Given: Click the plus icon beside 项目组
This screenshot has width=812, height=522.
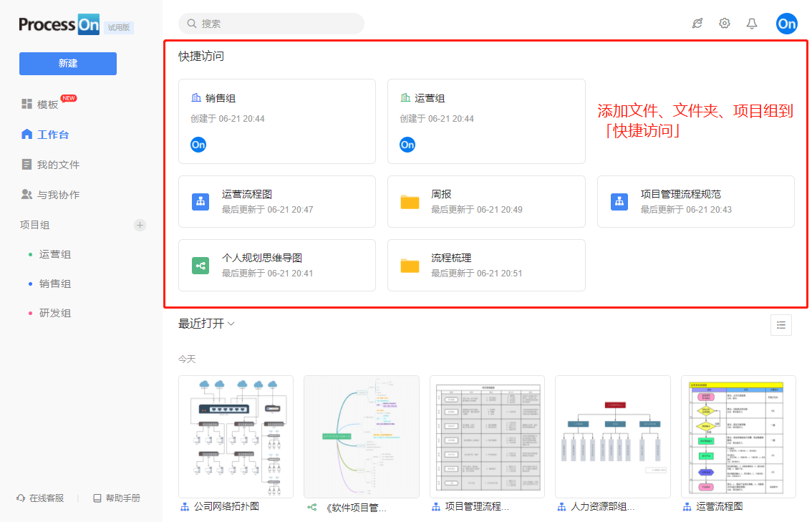Looking at the screenshot, I should click(140, 226).
